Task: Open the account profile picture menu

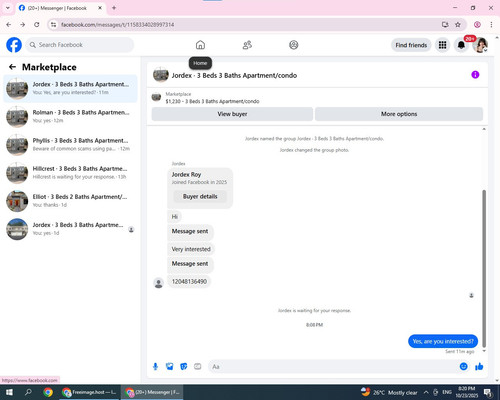Action: pyautogui.click(x=480, y=45)
